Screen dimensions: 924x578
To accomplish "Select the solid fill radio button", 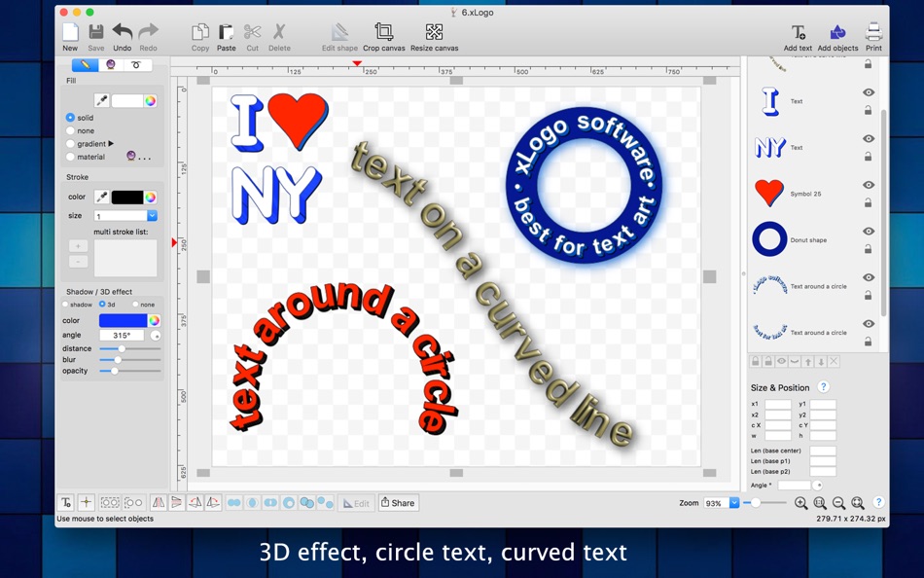I will 70,118.
